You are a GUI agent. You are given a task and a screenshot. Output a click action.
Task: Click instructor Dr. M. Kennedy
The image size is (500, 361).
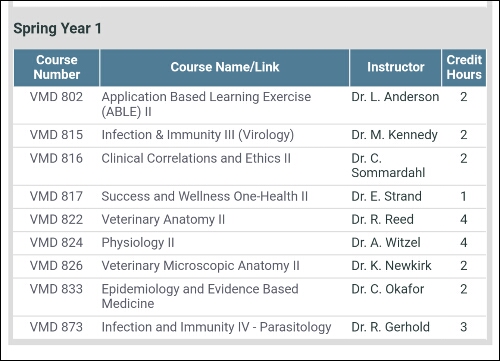tap(394, 135)
